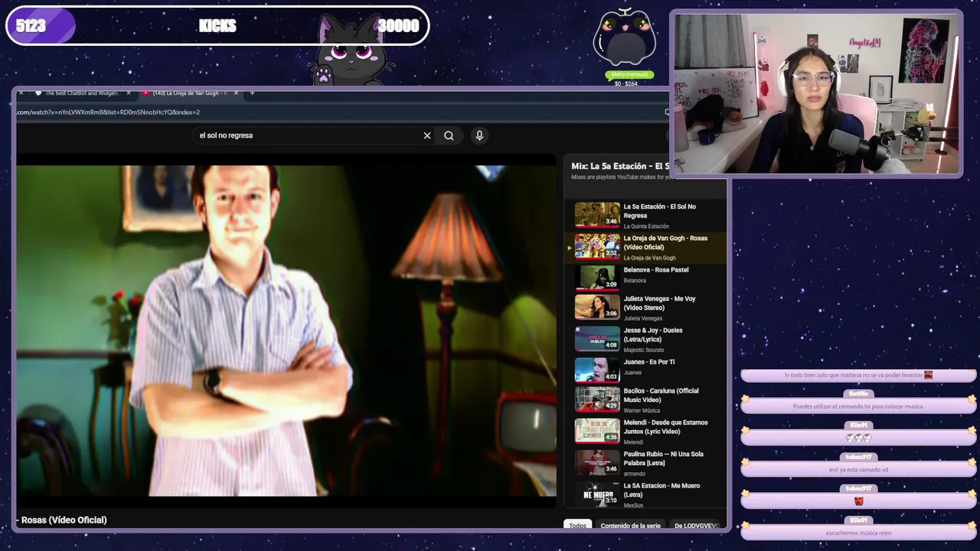The height and width of the screenshot is (551, 980).
Task: Open a new browser tab
Action: [x=252, y=93]
